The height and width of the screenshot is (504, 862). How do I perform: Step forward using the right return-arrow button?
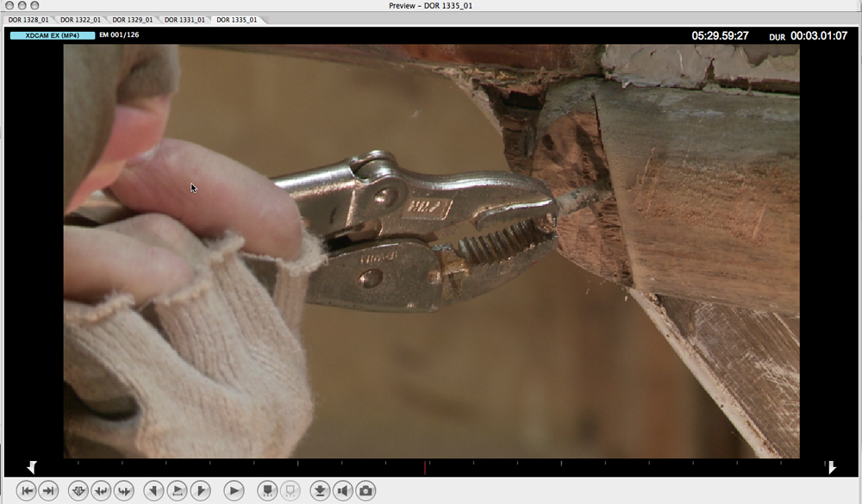pyautogui.click(x=124, y=491)
